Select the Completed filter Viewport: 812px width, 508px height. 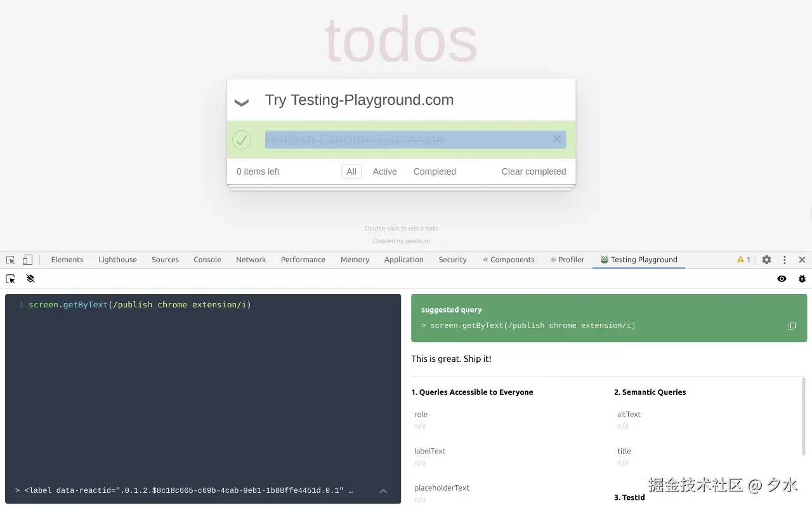point(435,171)
